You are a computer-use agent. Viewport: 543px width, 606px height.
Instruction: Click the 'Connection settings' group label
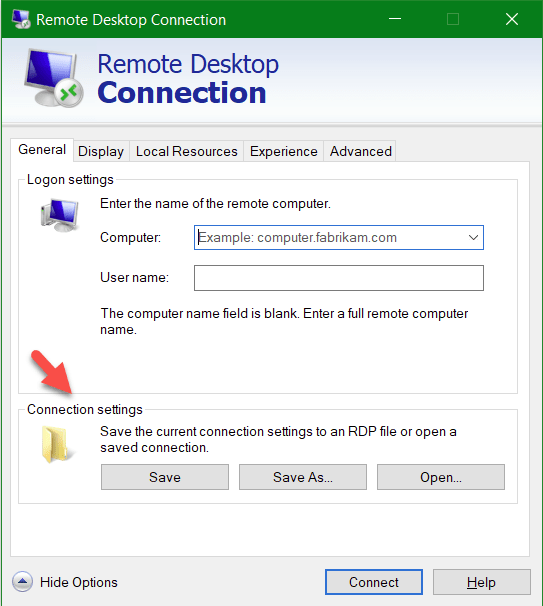point(85,410)
